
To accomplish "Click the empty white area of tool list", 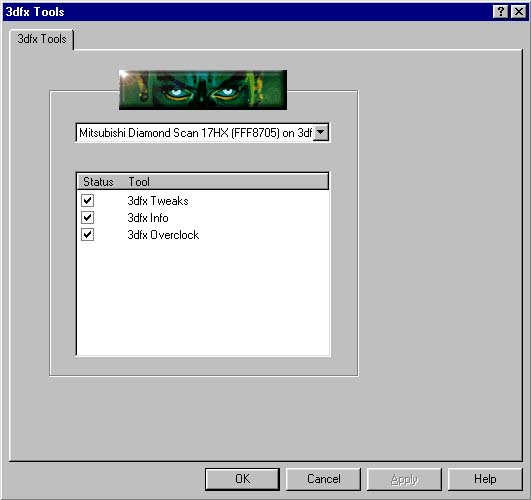I will [x=203, y=298].
